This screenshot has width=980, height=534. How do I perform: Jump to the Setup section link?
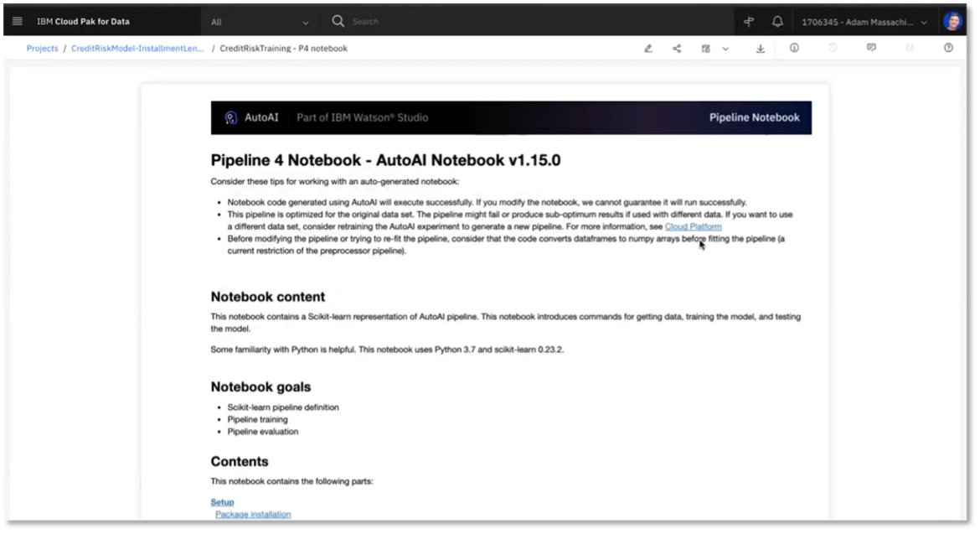pos(222,502)
